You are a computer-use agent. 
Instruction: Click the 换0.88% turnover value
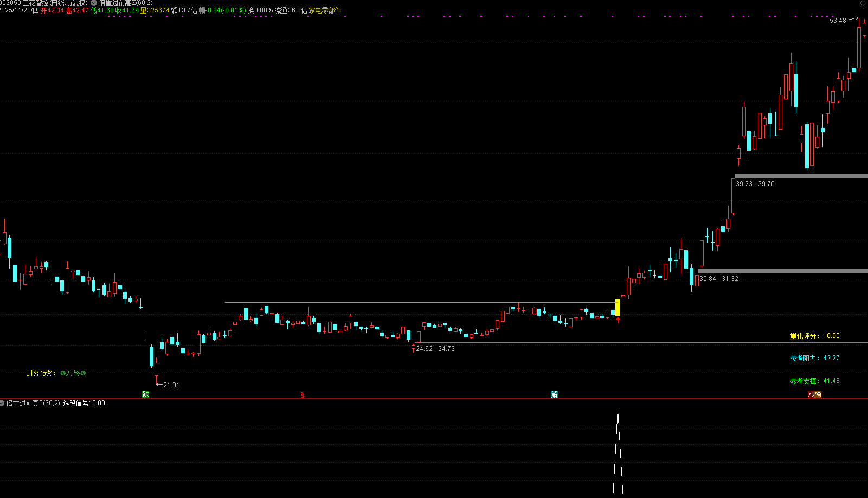(x=260, y=10)
